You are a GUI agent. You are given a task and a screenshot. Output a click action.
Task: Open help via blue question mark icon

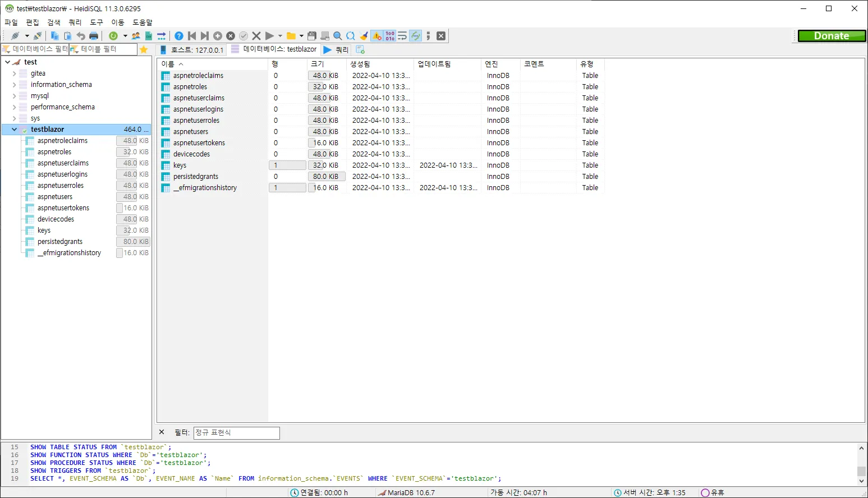coord(179,36)
